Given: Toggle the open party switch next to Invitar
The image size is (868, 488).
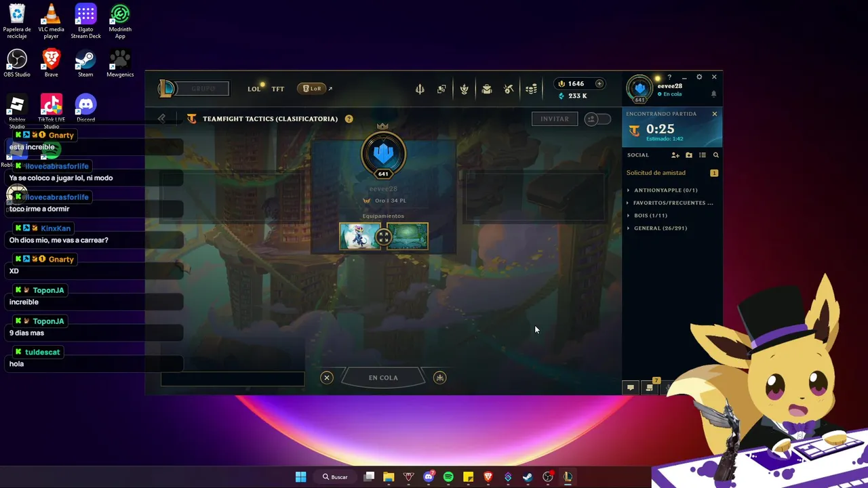Looking at the screenshot, I should tap(597, 119).
